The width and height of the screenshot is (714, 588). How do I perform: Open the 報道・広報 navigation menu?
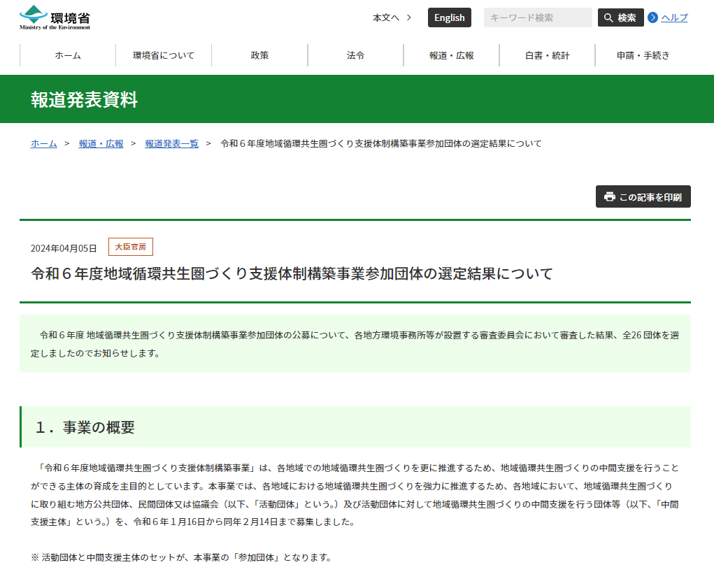pyautogui.click(x=450, y=55)
